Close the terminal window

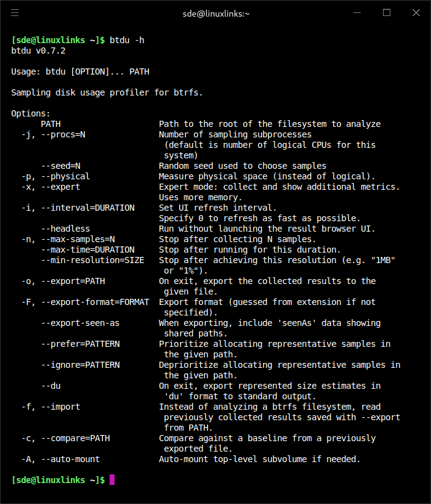point(416,13)
